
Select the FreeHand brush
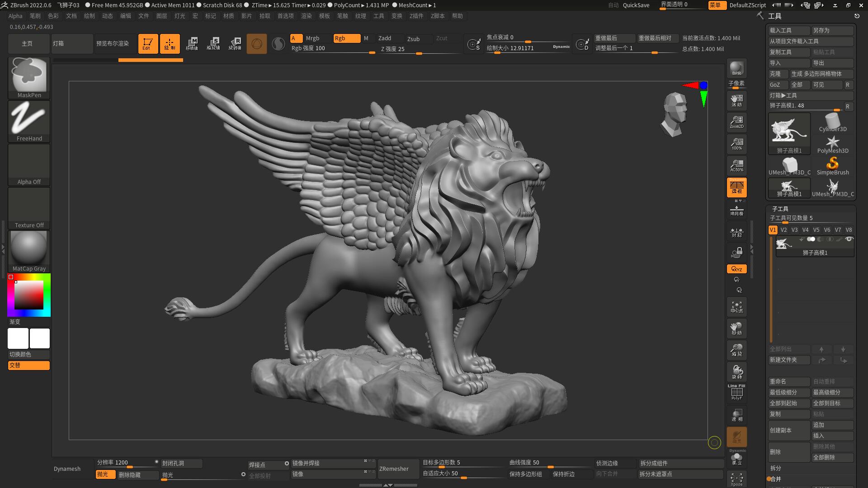tap(28, 120)
